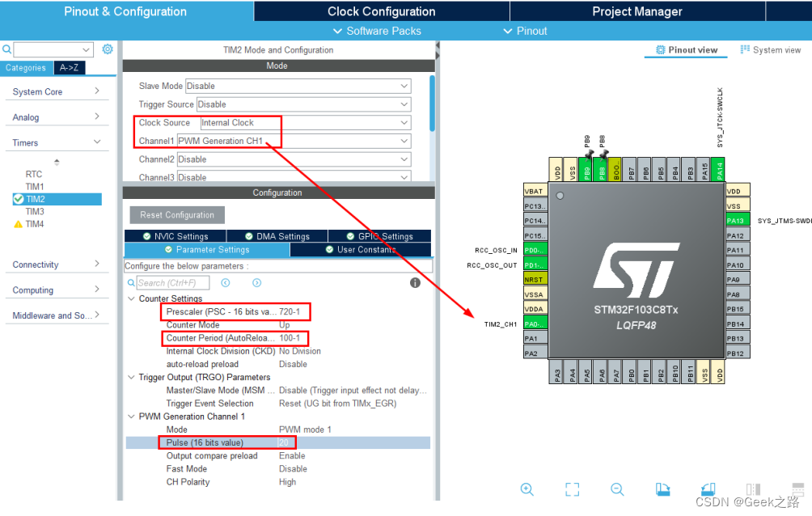Collapse the Counter Settings group
Screen dimensions: 812x516
[x=132, y=298]
